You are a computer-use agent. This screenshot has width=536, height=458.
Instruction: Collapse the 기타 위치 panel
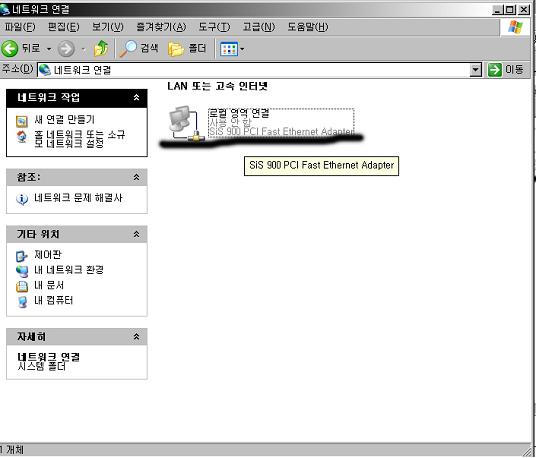136,234
